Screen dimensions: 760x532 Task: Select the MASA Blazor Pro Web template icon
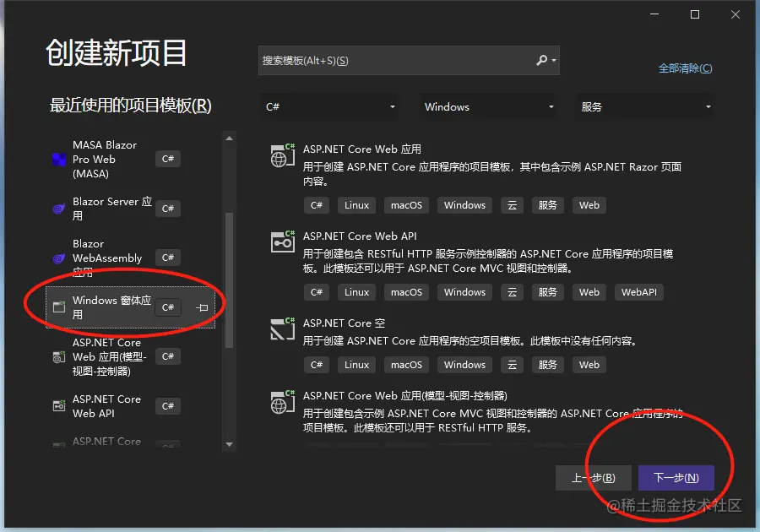click(59, 160)
